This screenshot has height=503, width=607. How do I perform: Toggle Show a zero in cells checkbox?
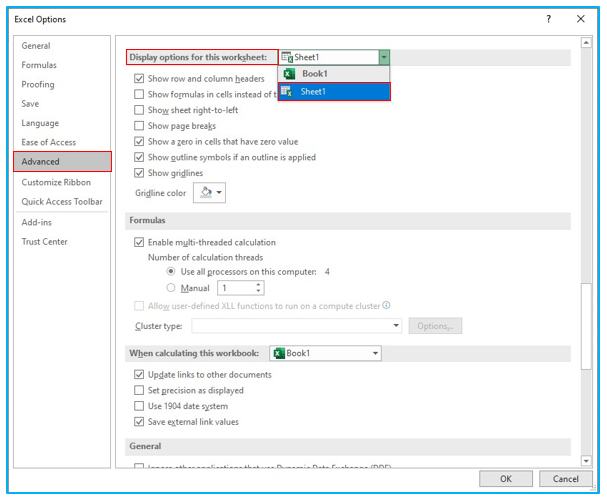point(139,141)
